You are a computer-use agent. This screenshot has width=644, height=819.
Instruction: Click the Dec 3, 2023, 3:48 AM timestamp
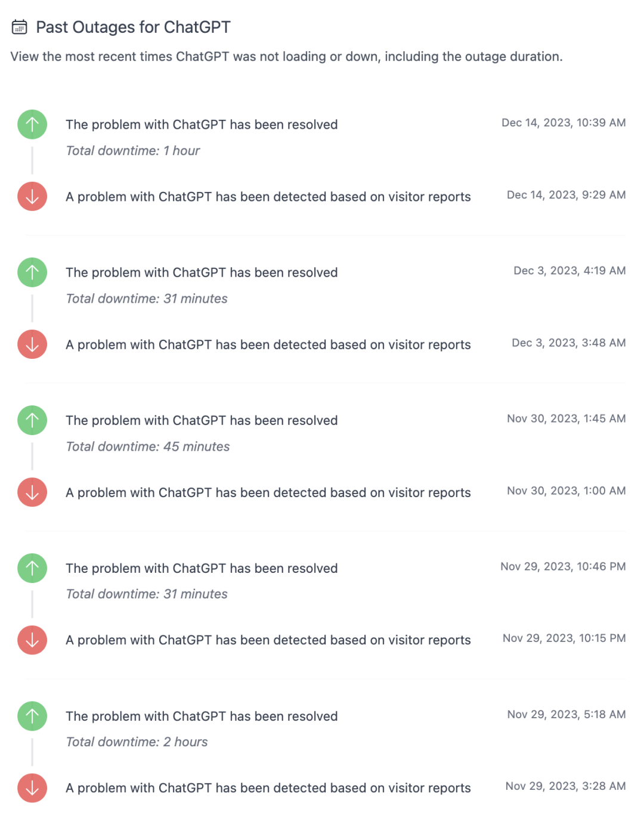568,343
